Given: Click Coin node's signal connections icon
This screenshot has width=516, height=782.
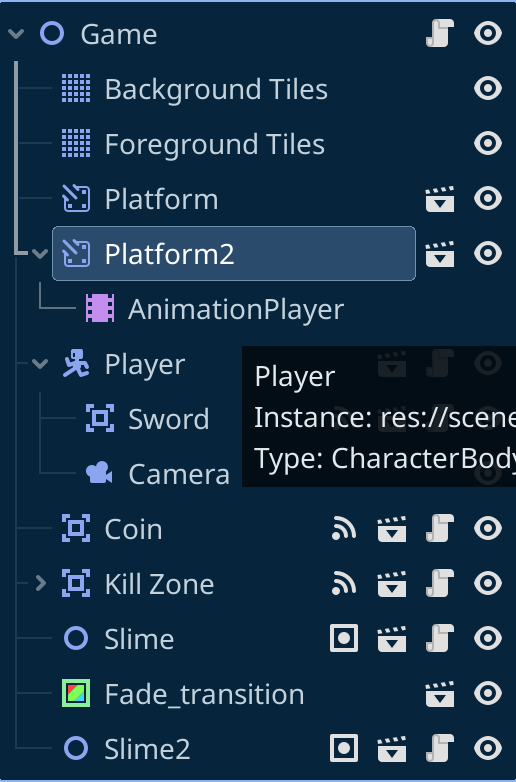Looking at the screenshot, I should tap(344, 529).
